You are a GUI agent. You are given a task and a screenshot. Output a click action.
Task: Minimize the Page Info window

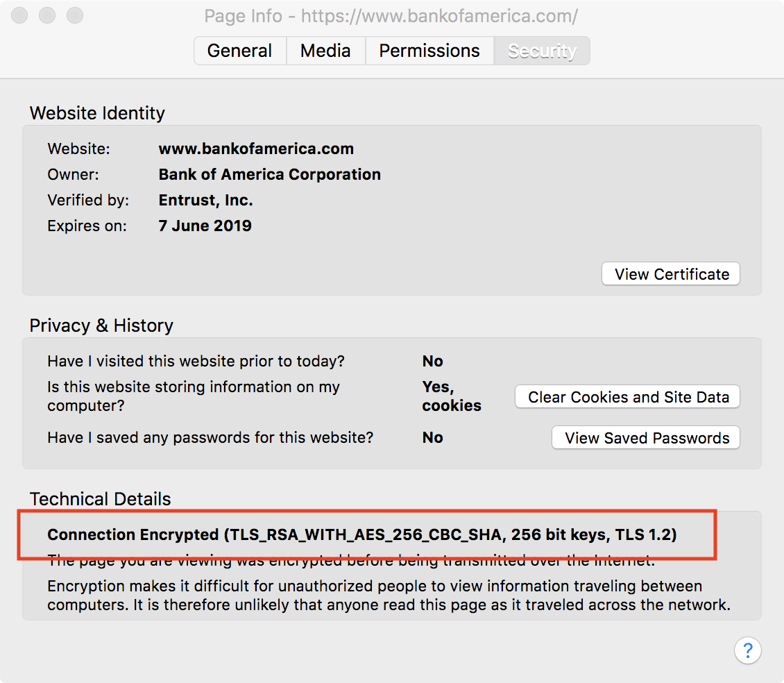tap(47, 15)
